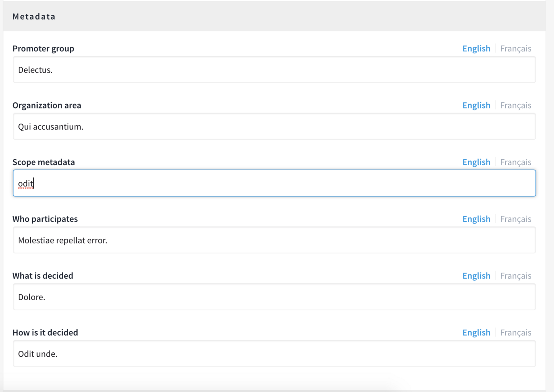The height and width of the screenshot is (392, 554).
Task: Click the 'Scope metadata' field label
Action: click(x=44, y=162)
